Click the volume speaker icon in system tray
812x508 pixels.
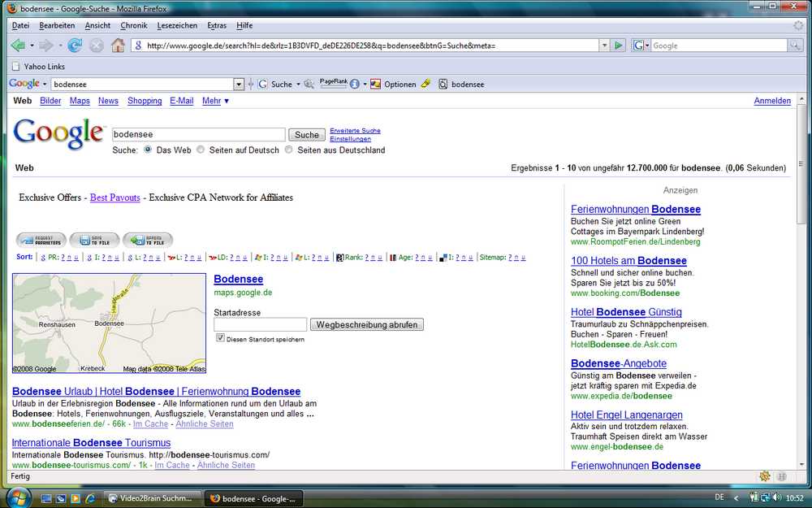coord(776,497)
